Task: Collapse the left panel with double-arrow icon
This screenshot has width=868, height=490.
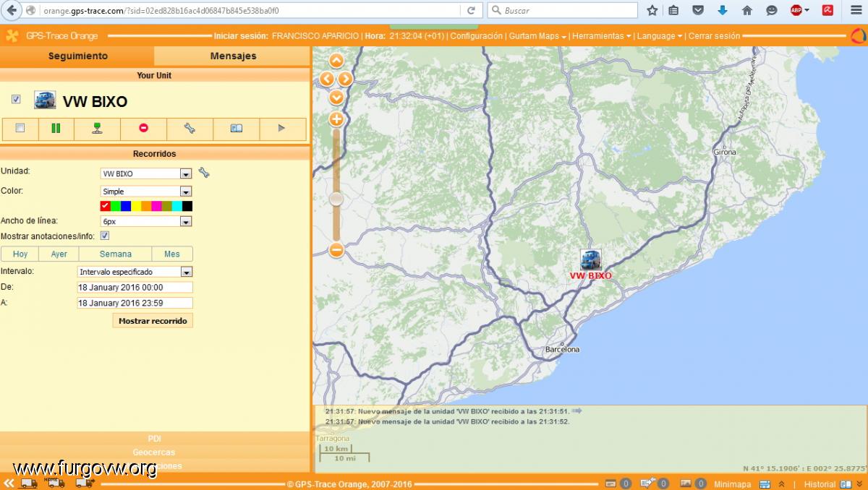Action: pos(9,483)
